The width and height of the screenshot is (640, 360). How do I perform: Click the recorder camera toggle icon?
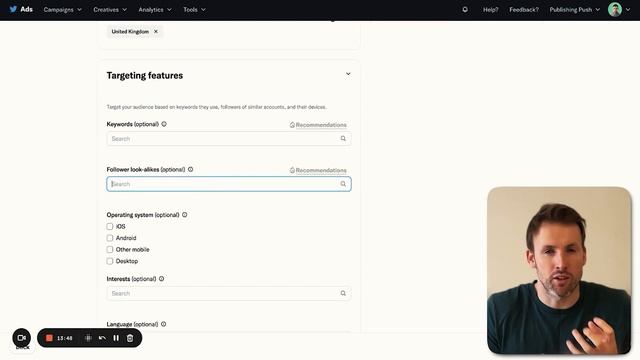(x=22, y=338)
